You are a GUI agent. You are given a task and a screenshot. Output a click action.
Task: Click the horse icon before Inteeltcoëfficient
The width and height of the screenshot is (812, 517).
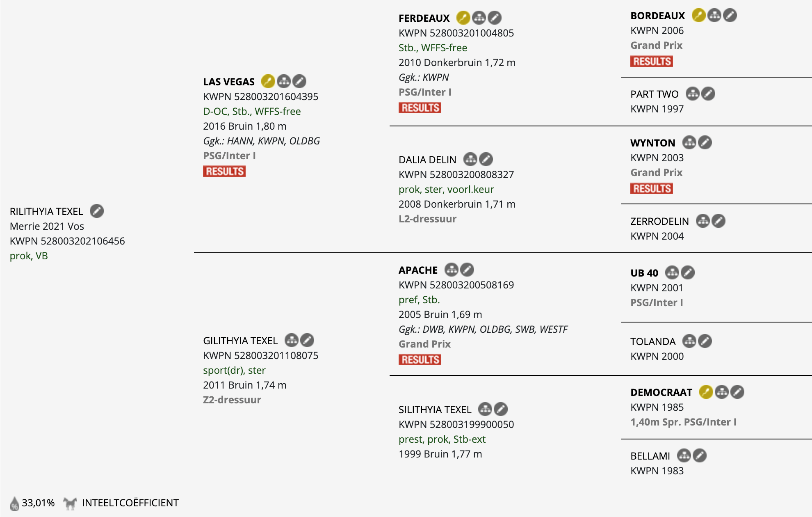pyautogui.click(x=70, y=503)
